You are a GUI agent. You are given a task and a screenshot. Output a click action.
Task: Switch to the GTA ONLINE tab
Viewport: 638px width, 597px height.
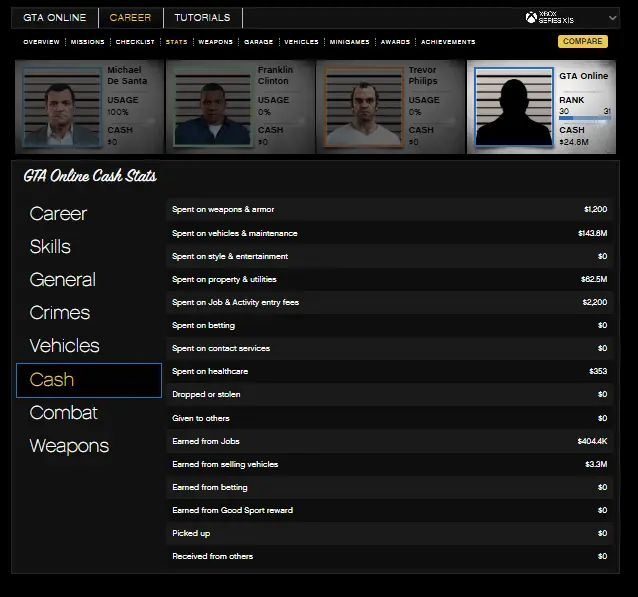coord(55,18)
